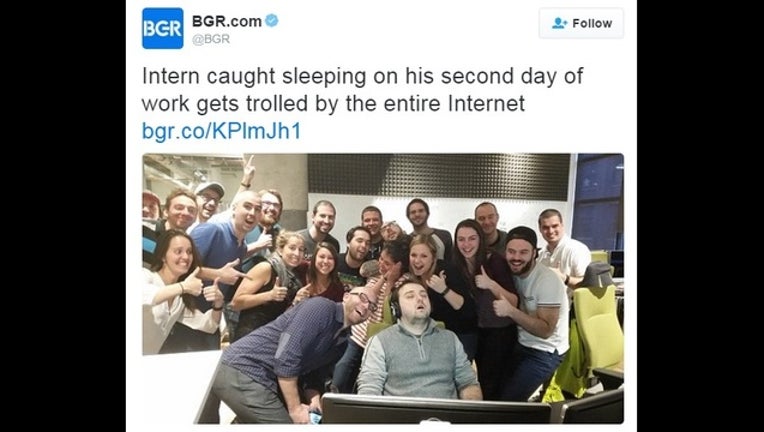Open the BGR blue logo avatar
Screen dimensions: 764x432
pyautogui.click(x=163, y=28)
